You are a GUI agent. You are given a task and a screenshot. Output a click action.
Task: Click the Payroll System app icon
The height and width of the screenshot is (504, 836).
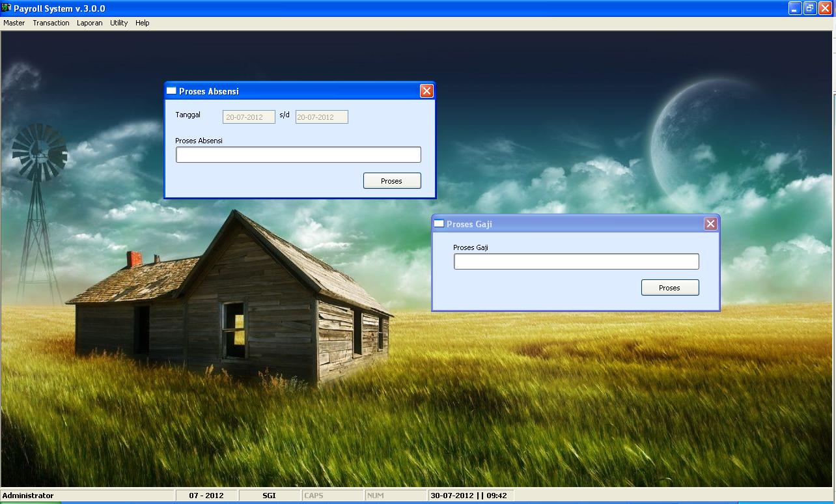click(7, 8)
